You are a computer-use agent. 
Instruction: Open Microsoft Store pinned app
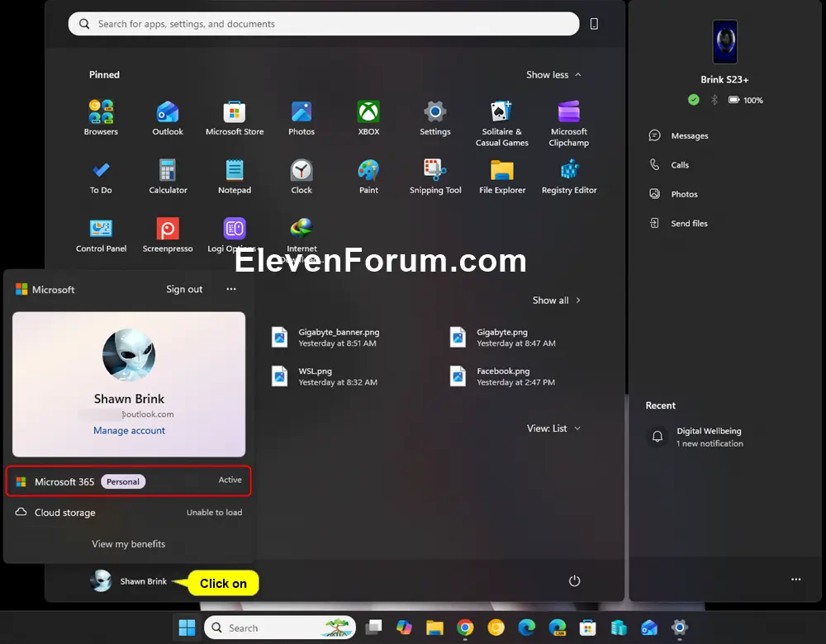coord(235,117)
